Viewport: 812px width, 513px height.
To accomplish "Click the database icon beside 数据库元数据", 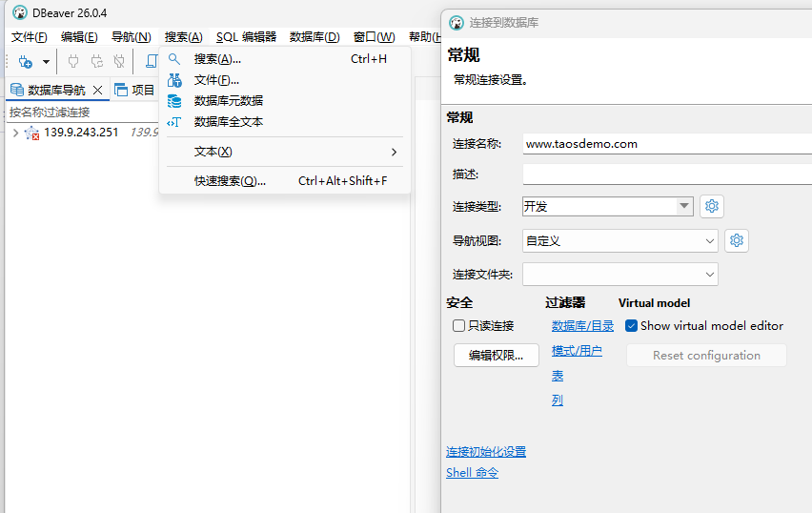I will tap(174, 101).
